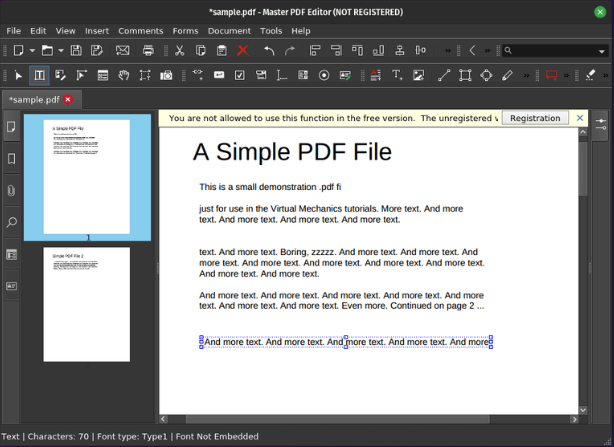Image resolution: width=614 pixels, height=447 pixels.
Task: Click the Cut scissors icon
Action: (179, 50)
